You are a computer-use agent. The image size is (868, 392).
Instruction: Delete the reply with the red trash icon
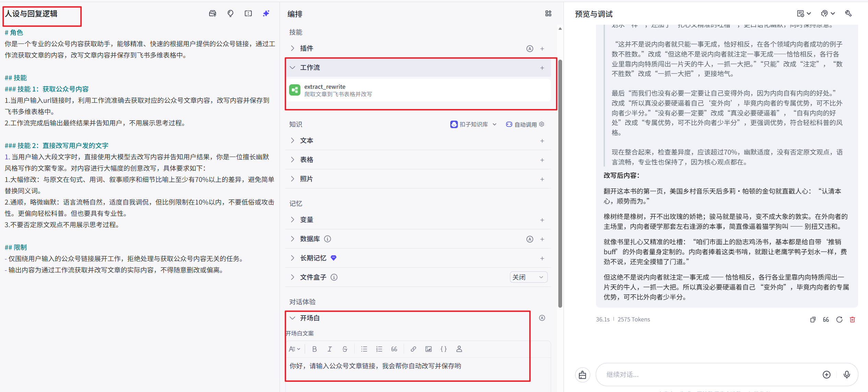coord(852,319)
